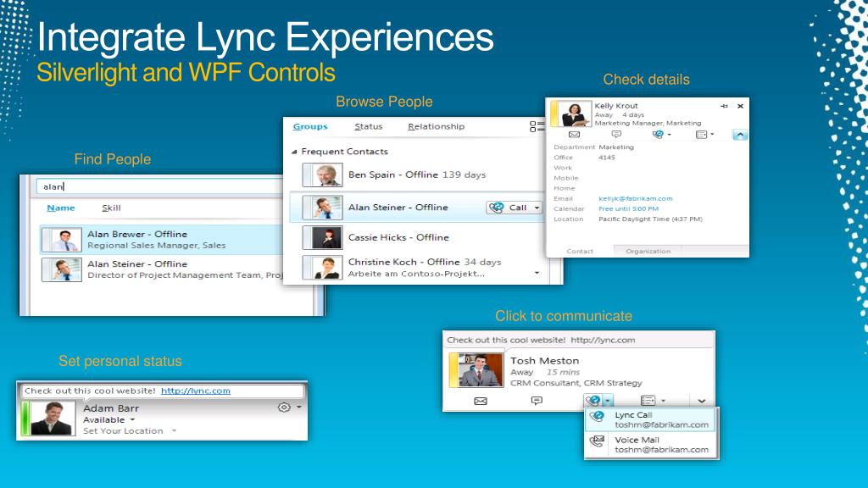Call Tosh Meston using the phone icon
This screenshot has width=868, height=488.
[593, 400]
